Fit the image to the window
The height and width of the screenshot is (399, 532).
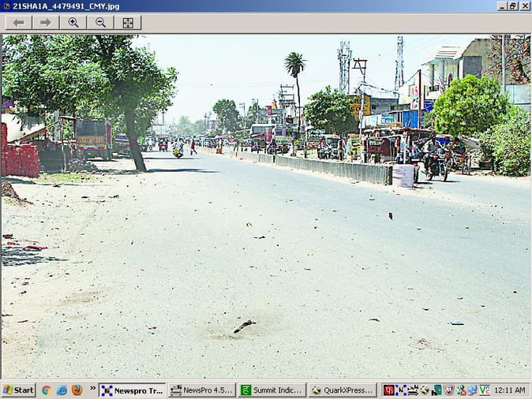tap(128, 23)
